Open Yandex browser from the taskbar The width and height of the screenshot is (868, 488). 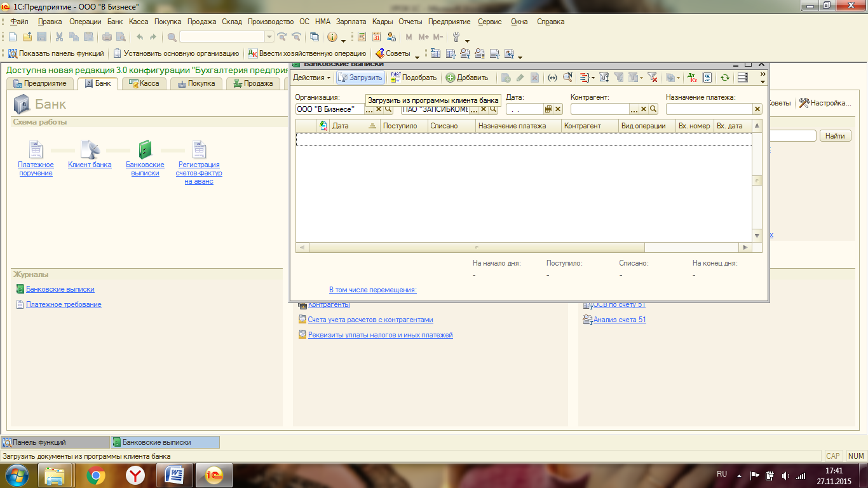(x=135, y=475)
